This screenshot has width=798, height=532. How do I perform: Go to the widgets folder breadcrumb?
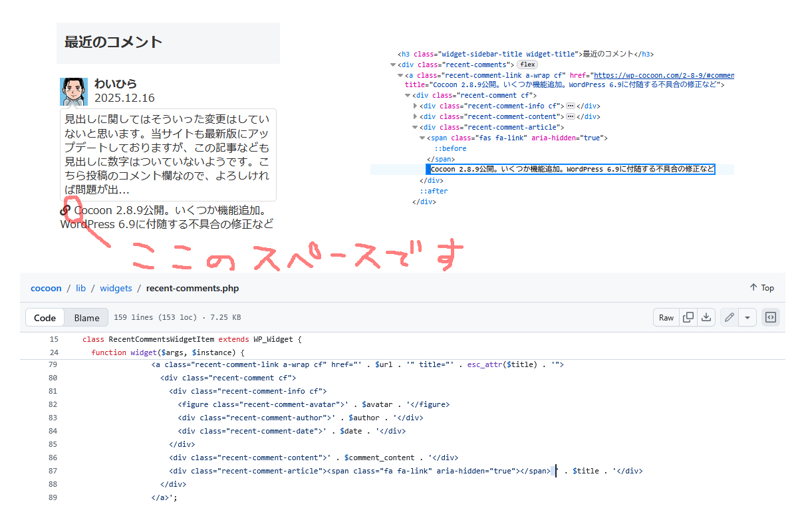coord(116,288)
